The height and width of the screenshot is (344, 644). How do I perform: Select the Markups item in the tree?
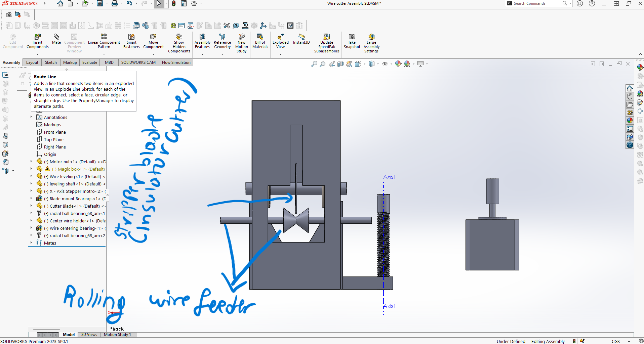[52, 125]
